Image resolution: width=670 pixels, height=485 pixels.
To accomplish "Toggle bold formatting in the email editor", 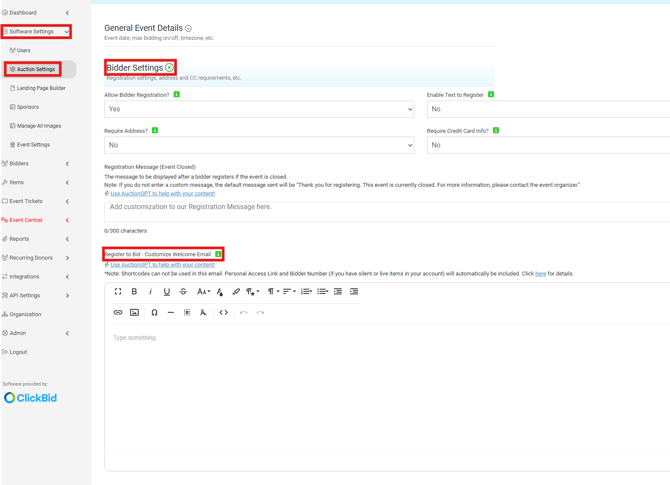I will (x=134, y=292).
